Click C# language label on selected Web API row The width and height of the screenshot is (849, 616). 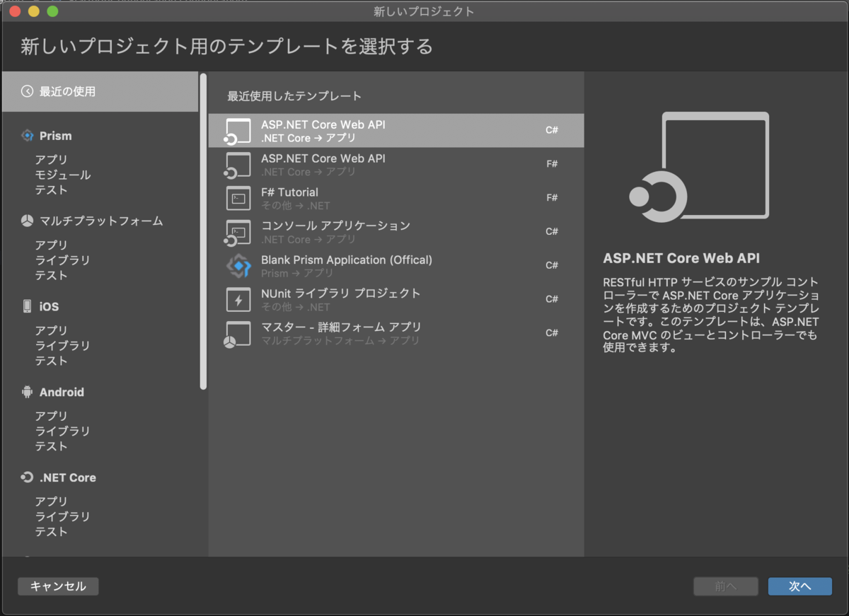pos(552,130)
